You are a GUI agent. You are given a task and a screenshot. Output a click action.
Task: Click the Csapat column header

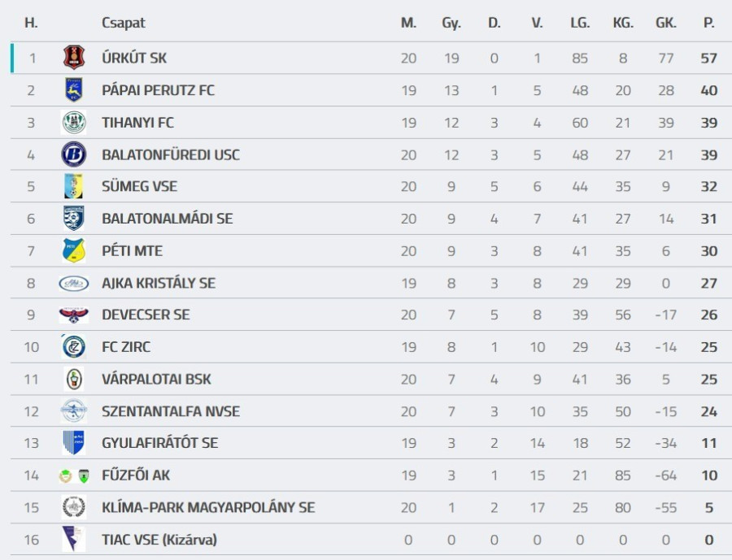[x=124, y=23]
